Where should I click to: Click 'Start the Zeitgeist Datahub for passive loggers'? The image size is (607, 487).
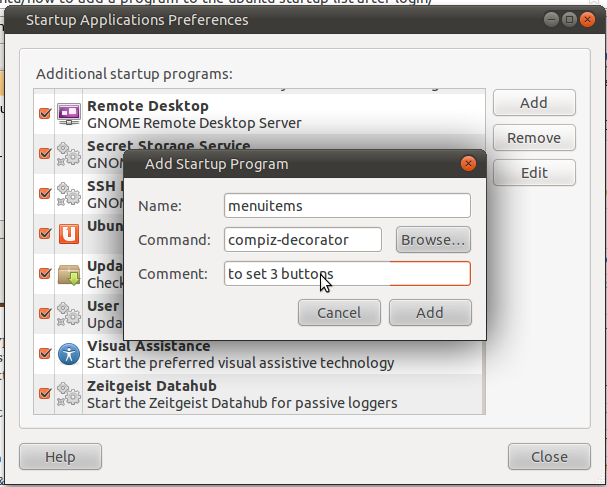(x=242, y=403)
